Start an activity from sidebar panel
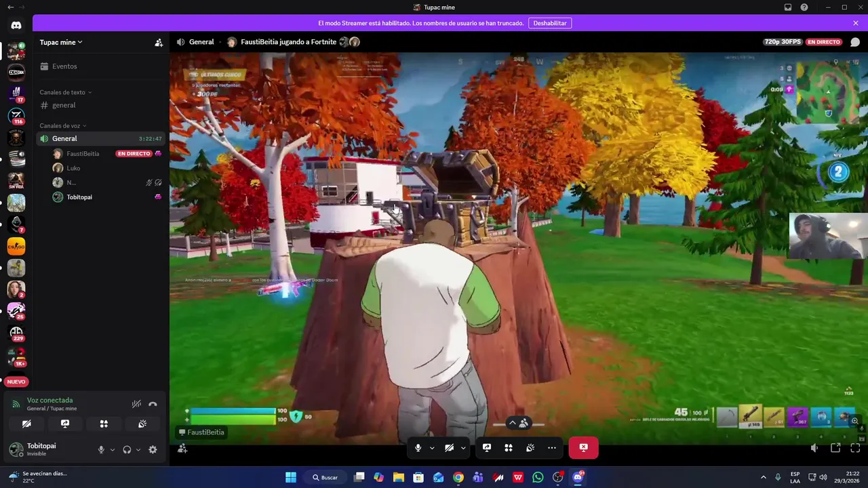The width and height of the screenshot is (868, 488). pos(104,424)
